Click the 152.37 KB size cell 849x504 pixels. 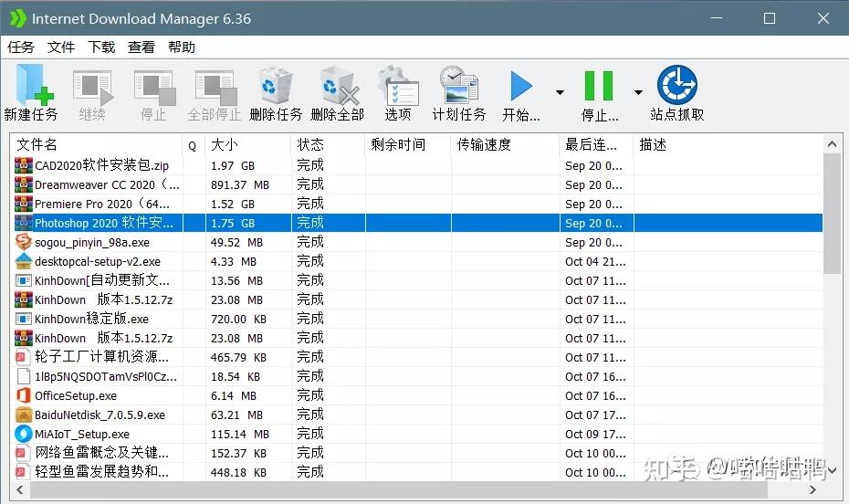pyautogui.click(x=238, y=454)
